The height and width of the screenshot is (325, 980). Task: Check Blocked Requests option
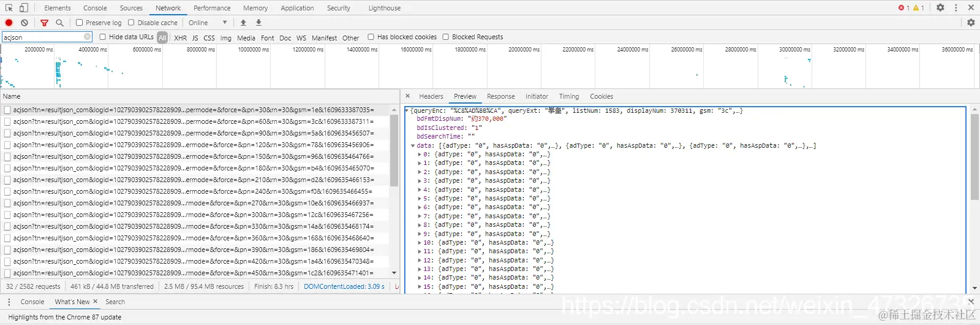point(446,37)
